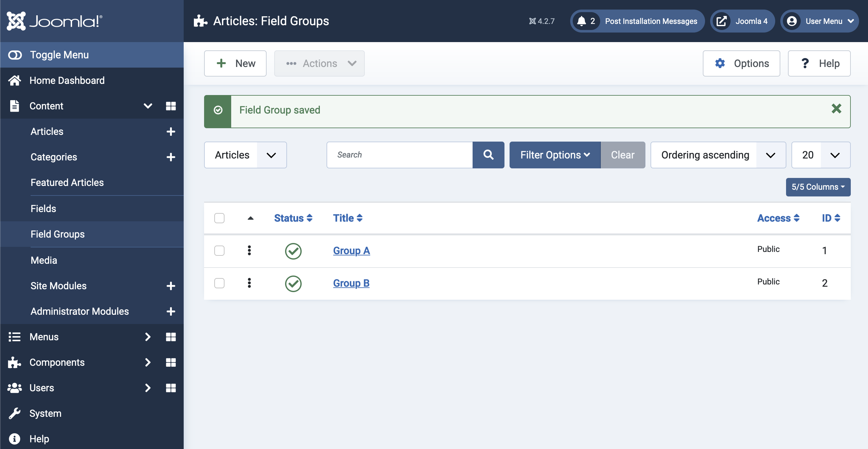868x449 pixels.
Task: Dismiss the Field Group saved message
Action: tap(837, 108)
